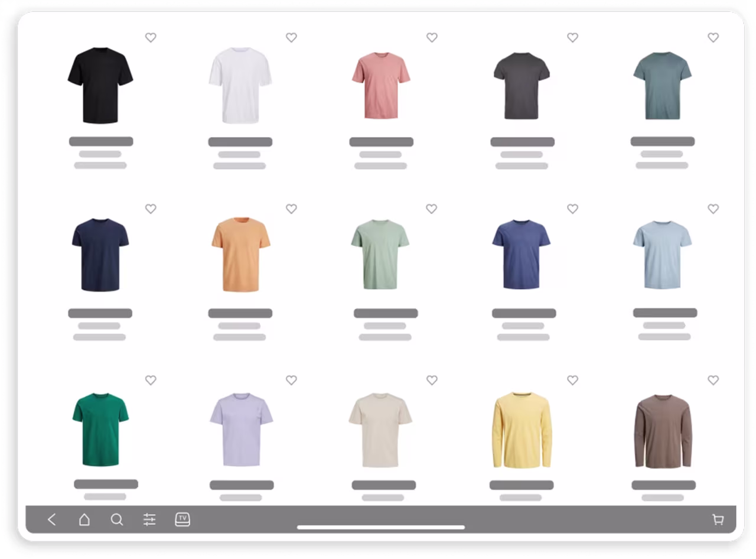Open the lavender t-shirt product image
The height and width of the screenshot is (559, 756).
coord(241,430)
